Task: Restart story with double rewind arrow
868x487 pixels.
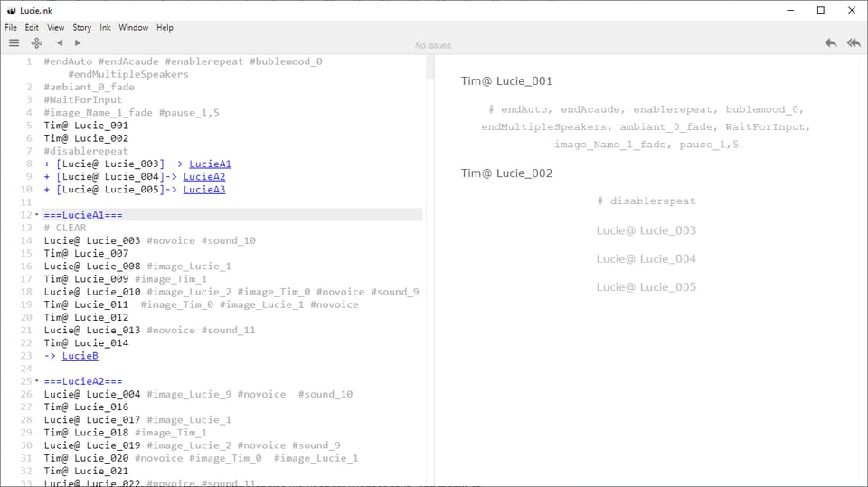Action: pos(854,42)
